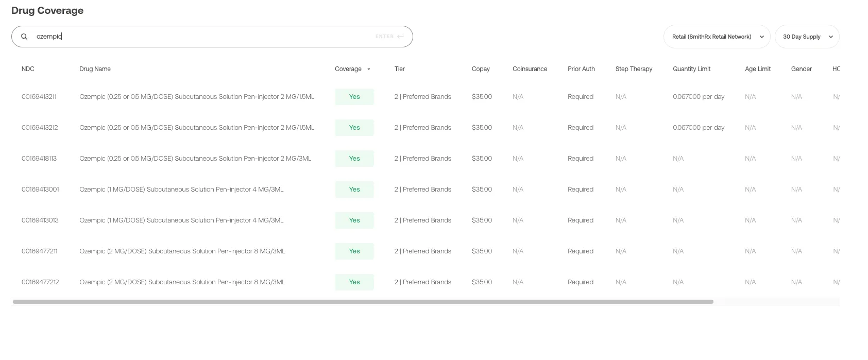This screenshot has width=868, height=360.
Task: Click drug name in row 00169413013
Action: pyautogui.click(x=181, y=220)
